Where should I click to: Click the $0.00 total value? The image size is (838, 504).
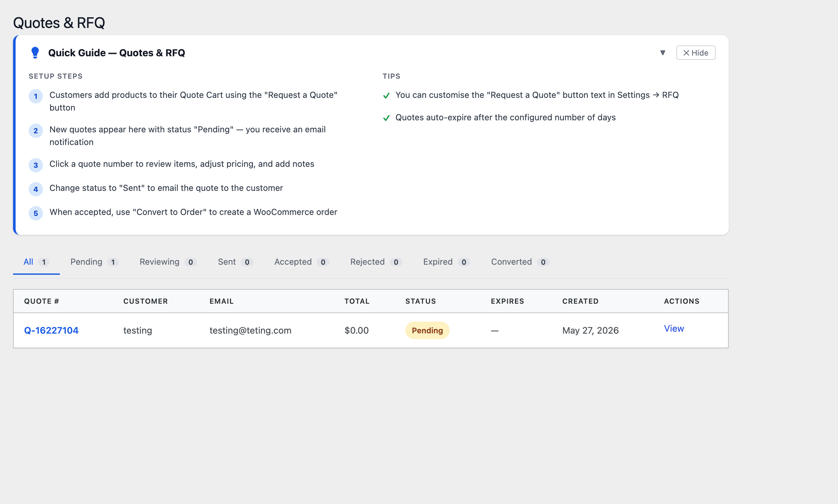356,330
